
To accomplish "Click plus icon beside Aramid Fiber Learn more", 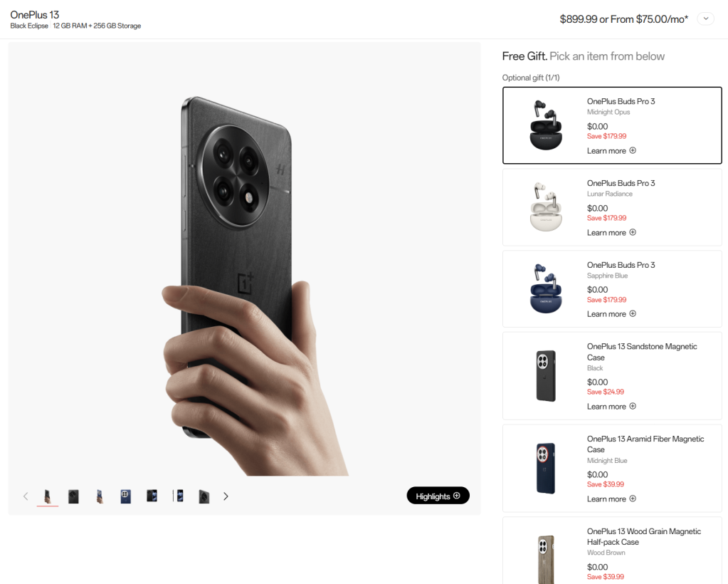I will click(x=633, y=499).
